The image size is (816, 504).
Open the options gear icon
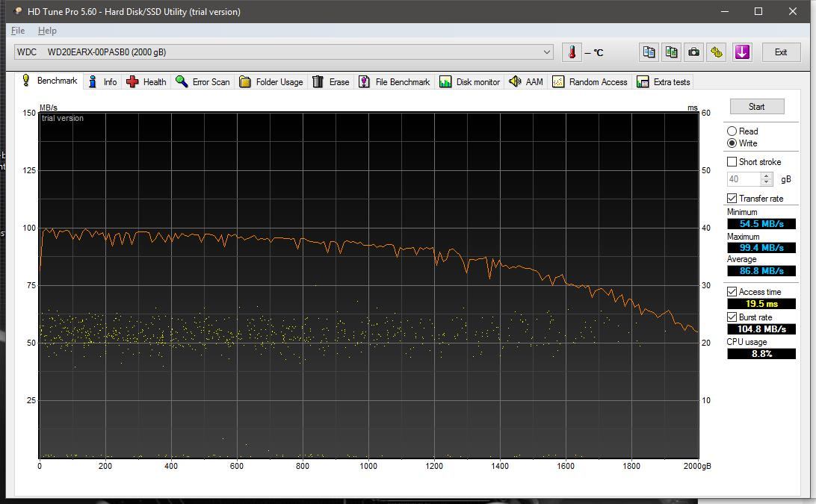point(717,52)
